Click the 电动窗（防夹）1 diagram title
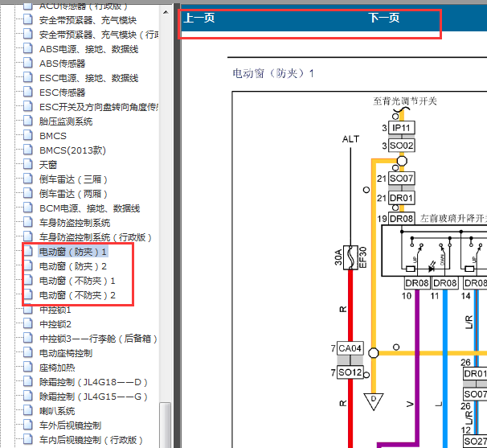 pyautogui.click(x=273, y=74)
